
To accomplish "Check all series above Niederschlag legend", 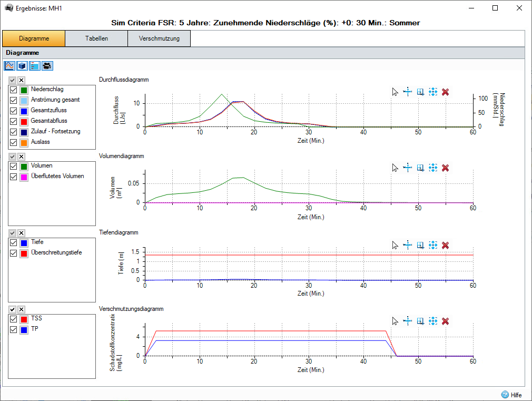I will 12,80.
